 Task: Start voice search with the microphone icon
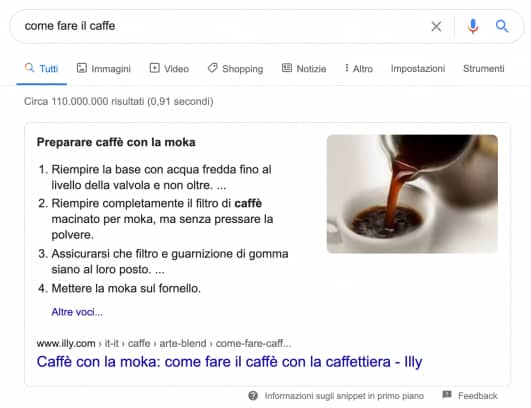coord(473,26)
